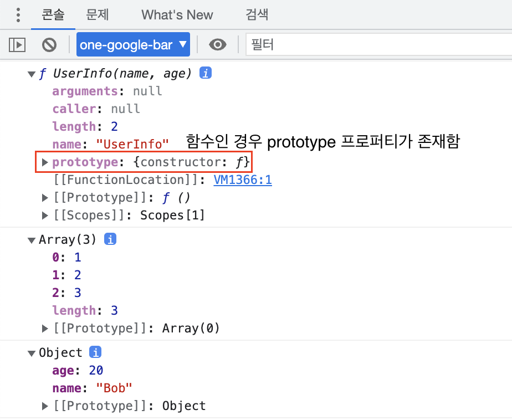Open the What's New tab
The image size is (512, 420).
[x=177, y=15]
